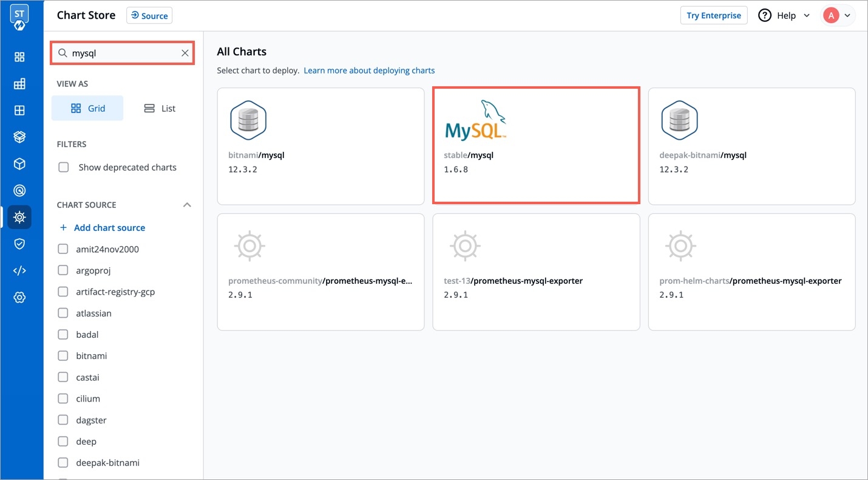Click the clear search X icon
Image resolution: width=868 pixels, height=480 pixels.
tap(185, 53)
